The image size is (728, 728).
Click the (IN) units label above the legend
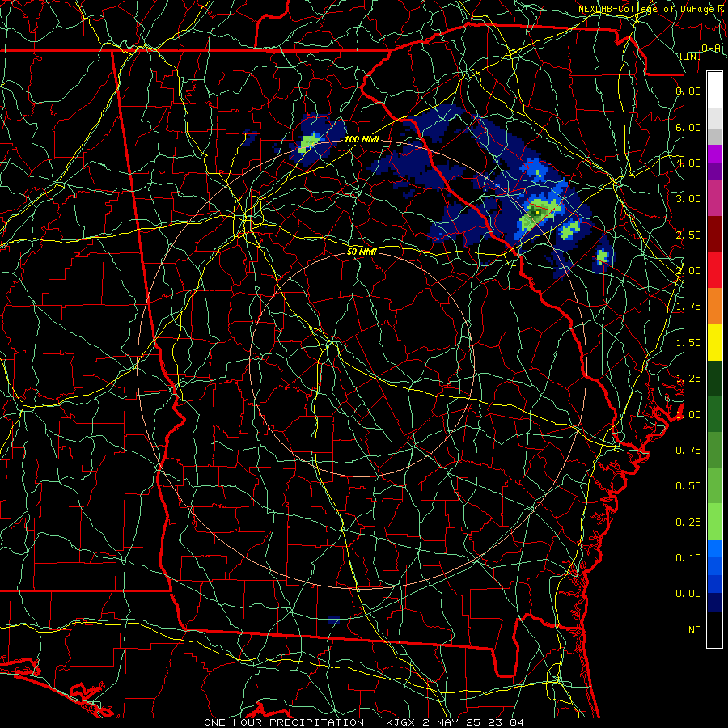(x=691, y=56)
